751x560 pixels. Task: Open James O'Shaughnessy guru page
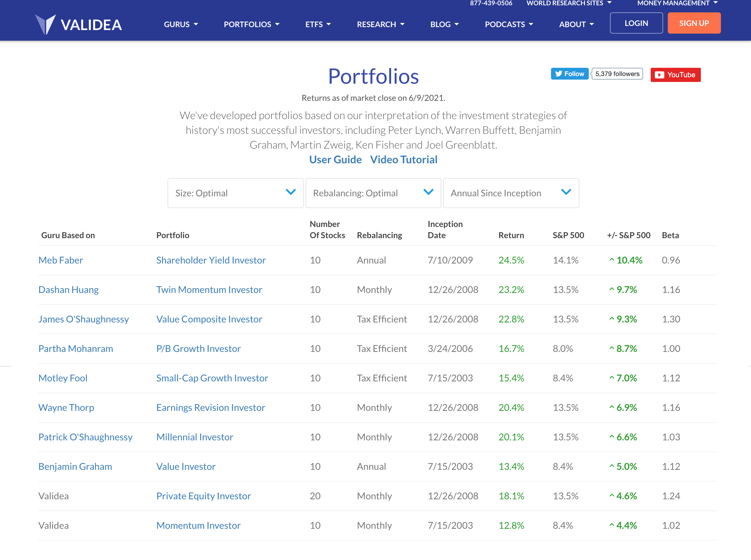(83, 319)
